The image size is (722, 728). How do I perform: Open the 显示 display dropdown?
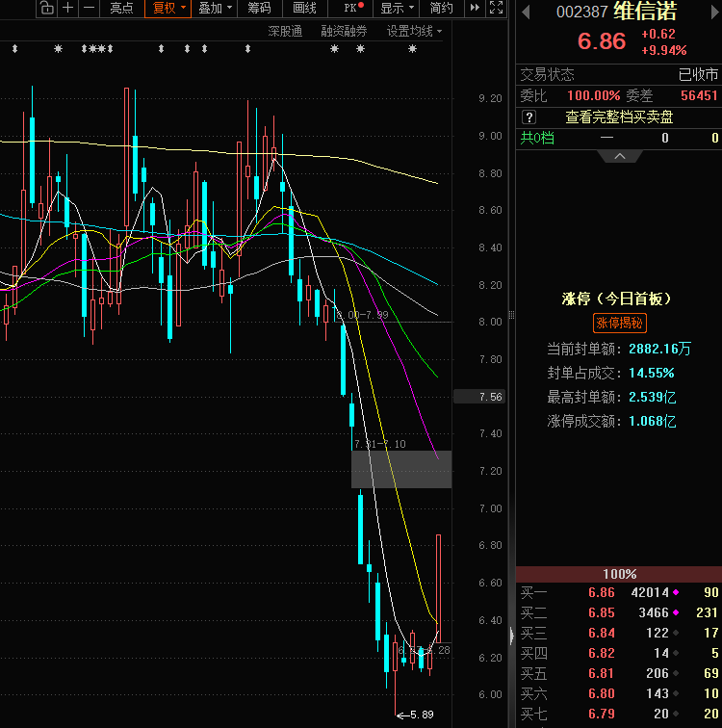tap(397, 8)
